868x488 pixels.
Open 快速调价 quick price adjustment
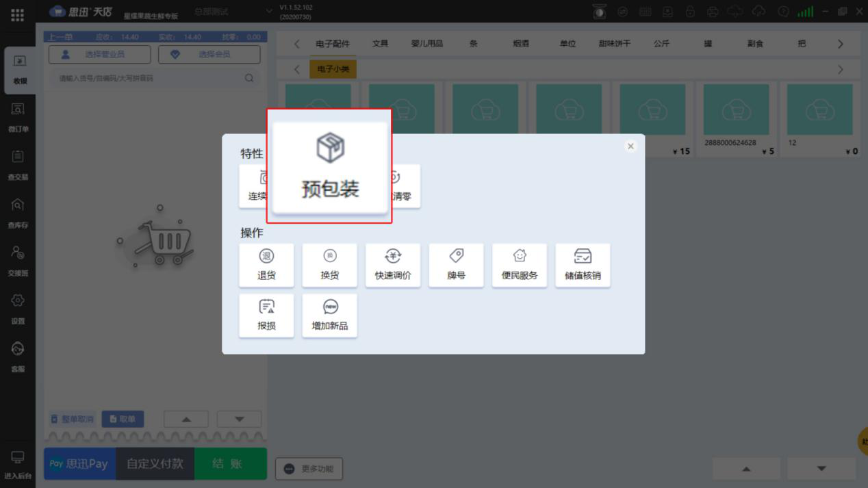point(393,265)
